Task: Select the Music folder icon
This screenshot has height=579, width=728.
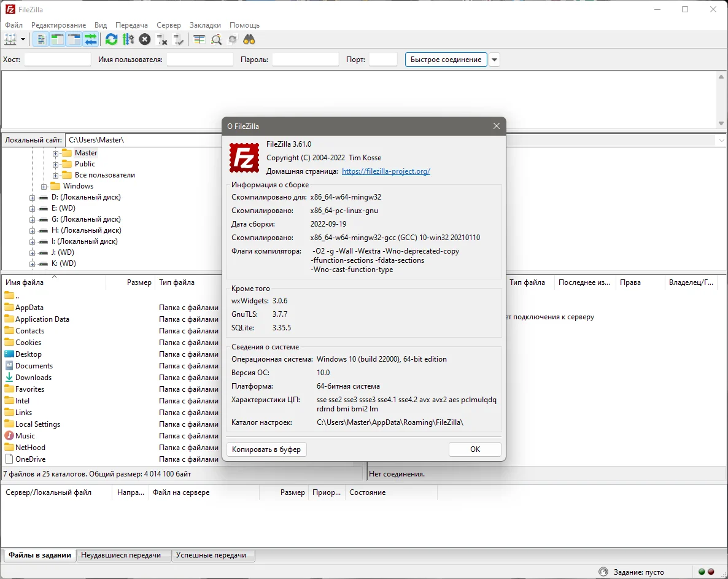Action: pos(9,435)
